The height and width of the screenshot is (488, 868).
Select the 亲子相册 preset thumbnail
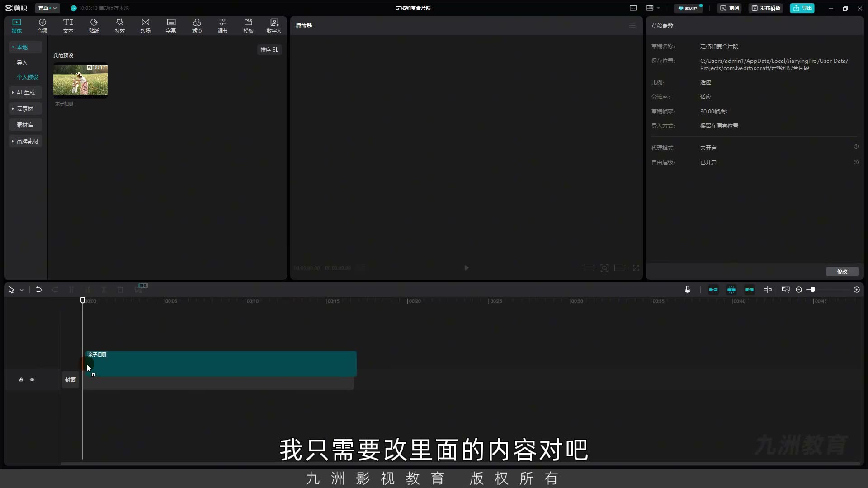click(80, 80)
